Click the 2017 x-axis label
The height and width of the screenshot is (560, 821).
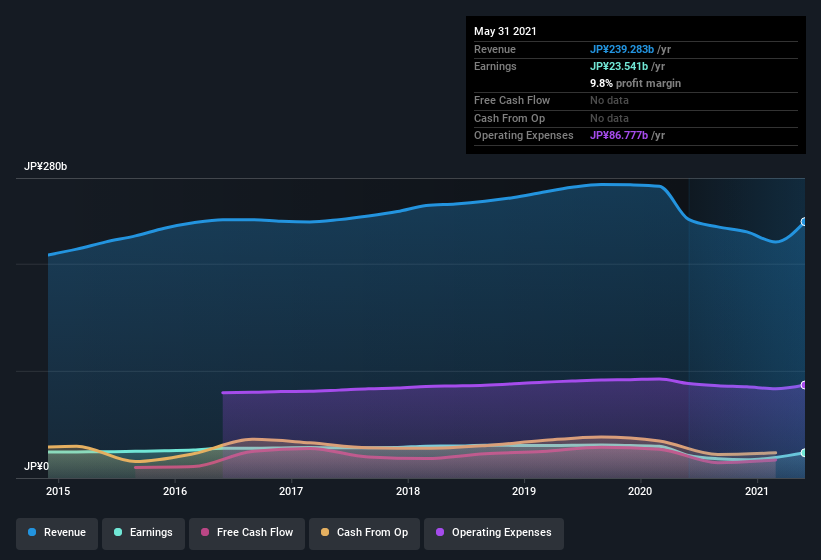point(291,491)
